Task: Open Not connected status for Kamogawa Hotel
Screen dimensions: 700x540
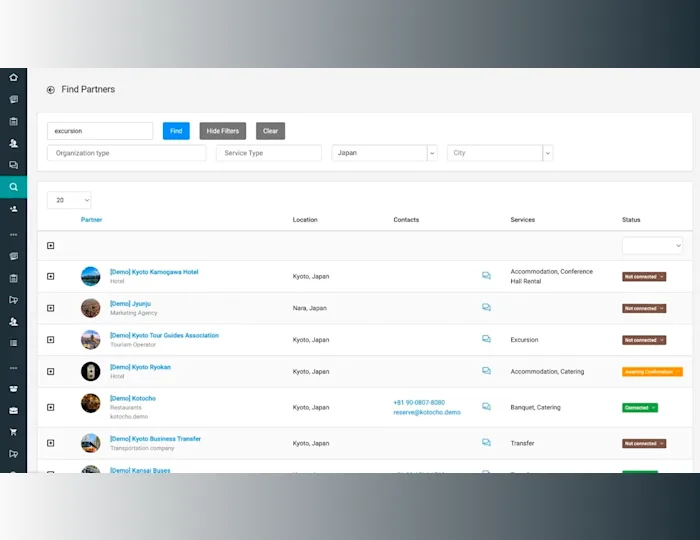Action: (644, 277)
